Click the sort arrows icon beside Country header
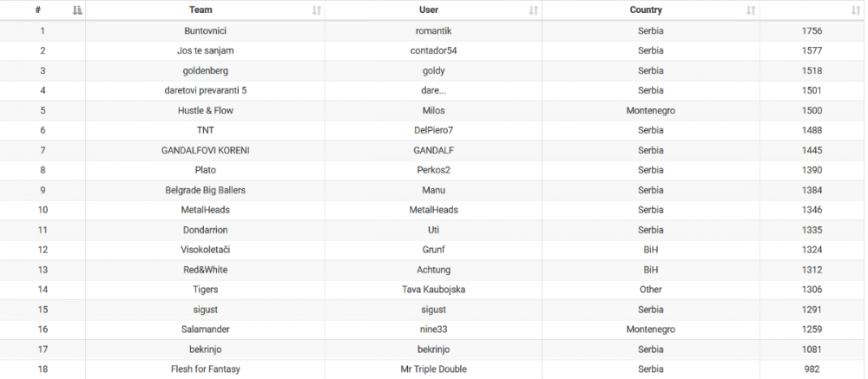Image resolution: width=868 pixels, height=379 pixels. point(751,10)
